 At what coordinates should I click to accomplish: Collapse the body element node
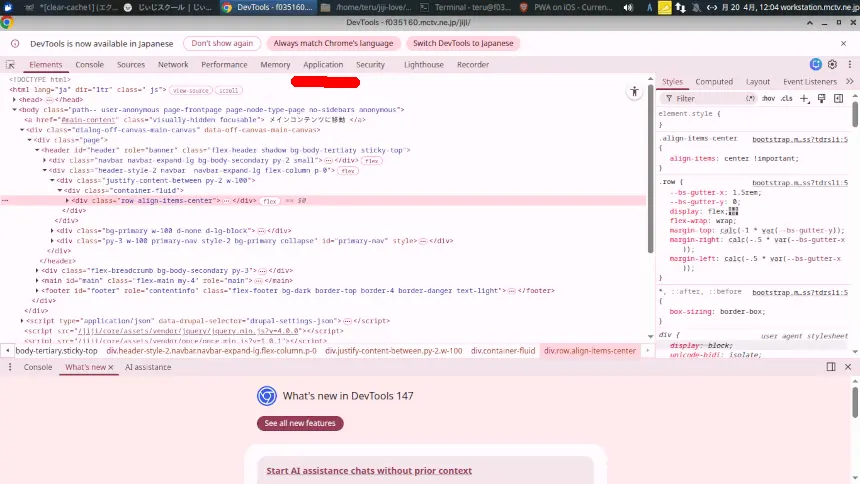(14, 110)
